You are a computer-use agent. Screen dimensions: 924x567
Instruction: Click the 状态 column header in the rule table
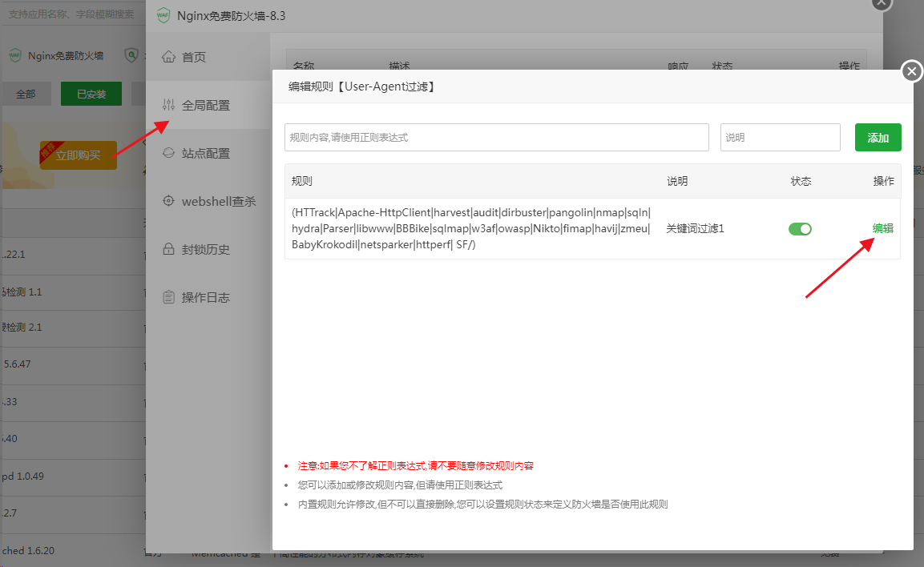coord(801,181)
